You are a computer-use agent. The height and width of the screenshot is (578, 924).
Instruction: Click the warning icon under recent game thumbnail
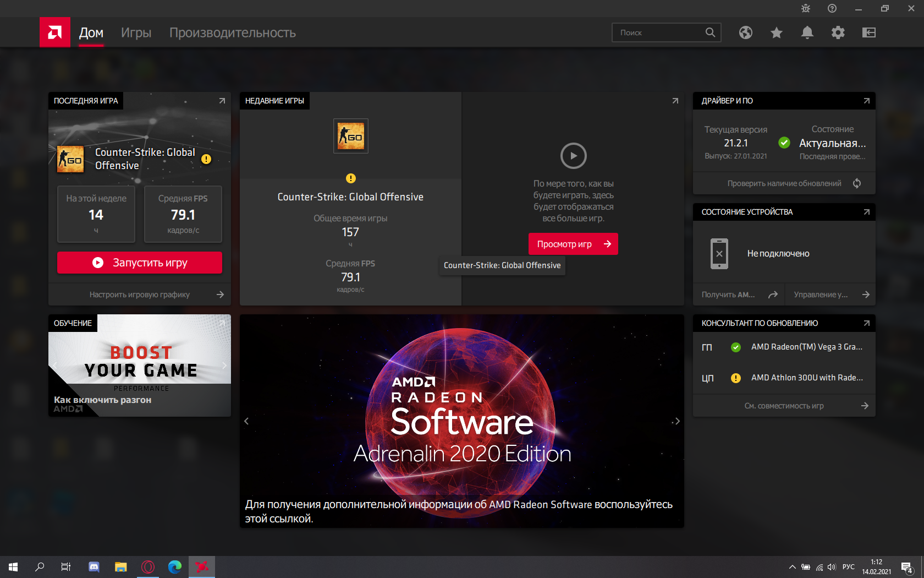[351, 178]
